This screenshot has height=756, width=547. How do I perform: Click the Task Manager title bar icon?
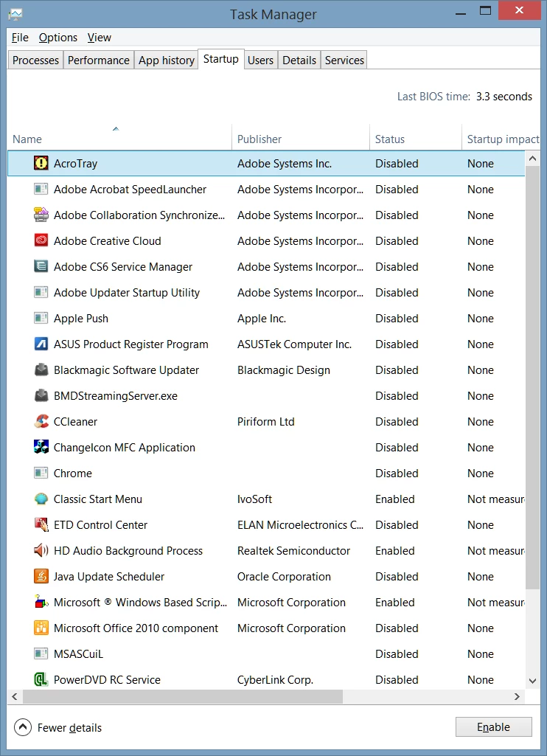pyautogui.click(x=15, y=13)
